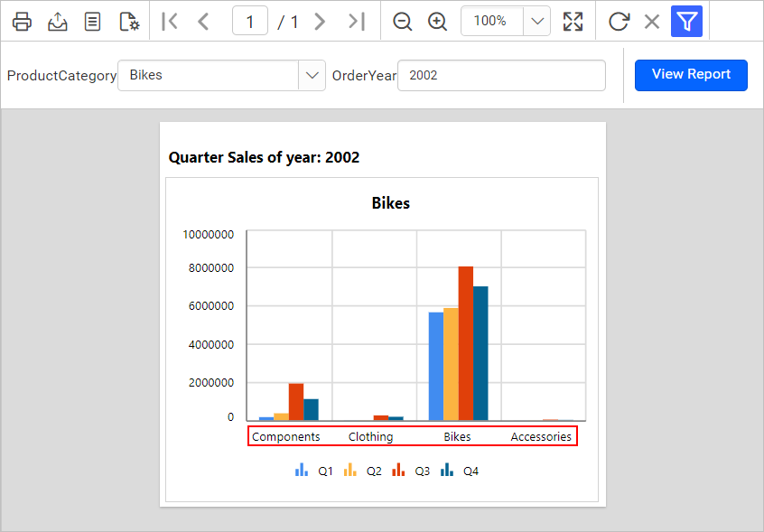Open the zoom percentage dropdown

[x=537, y=21]
